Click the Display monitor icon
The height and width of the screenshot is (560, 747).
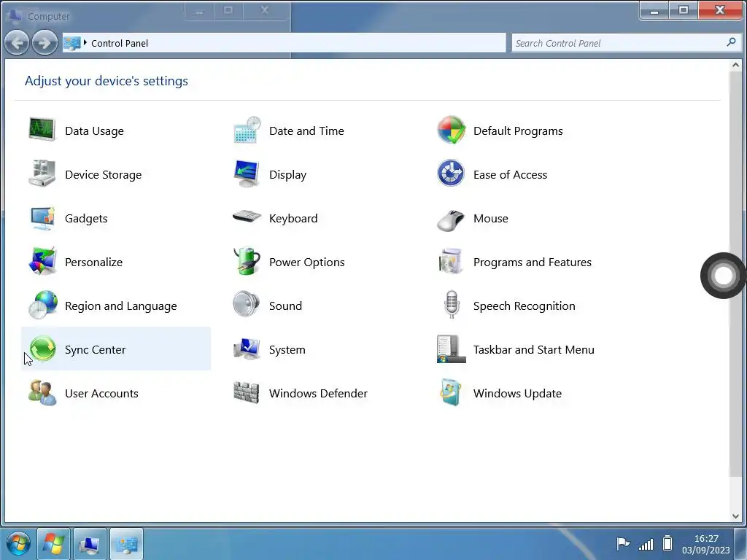[x=247, y=174]
